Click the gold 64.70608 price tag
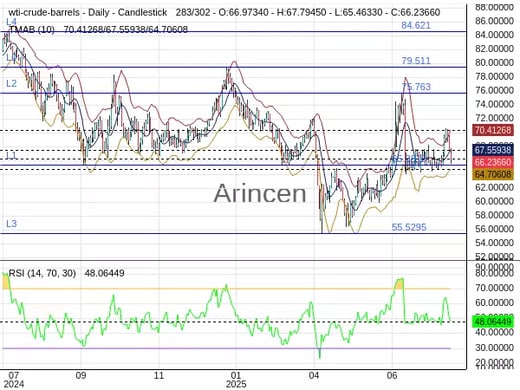The image size is (520, 390). click(x=493, y=174)
